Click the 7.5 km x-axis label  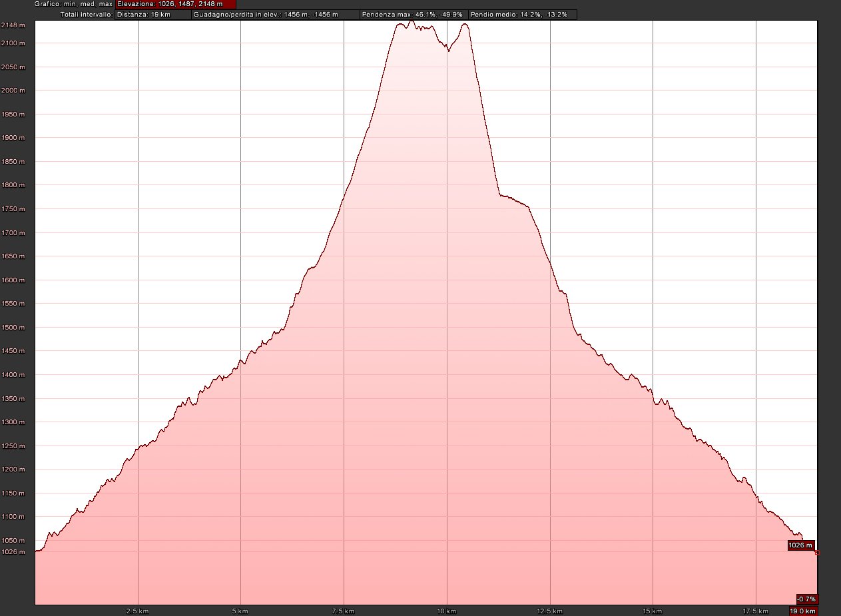(343, 611)
